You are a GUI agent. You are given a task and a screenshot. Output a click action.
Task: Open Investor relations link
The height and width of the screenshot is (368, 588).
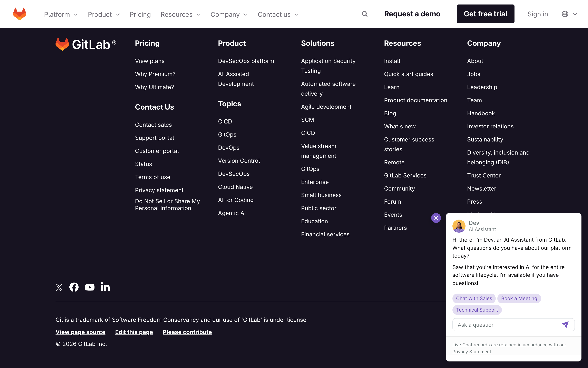(490, 126)
